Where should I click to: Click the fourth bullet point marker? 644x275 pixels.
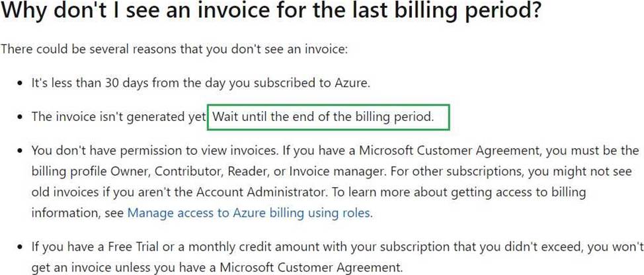pos(20,247)
